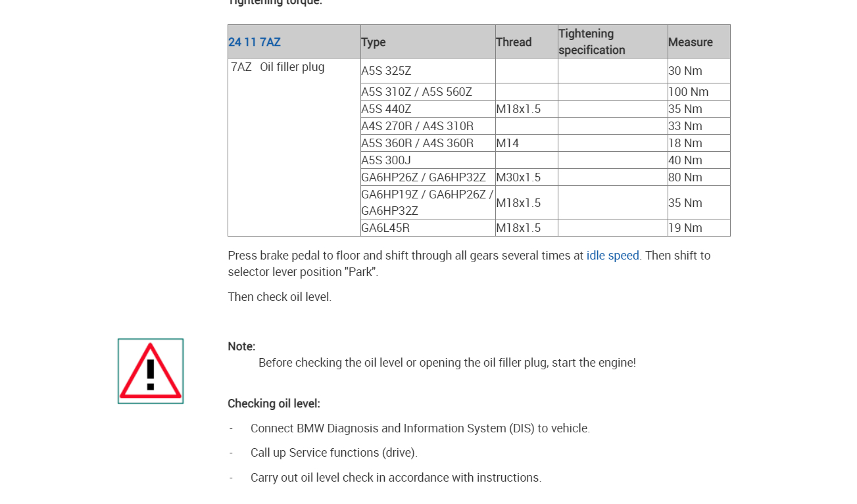The height and width of the screenshot is (504, 857).
Task: Click the Checking oil level heading
Action: click(274, 403)
